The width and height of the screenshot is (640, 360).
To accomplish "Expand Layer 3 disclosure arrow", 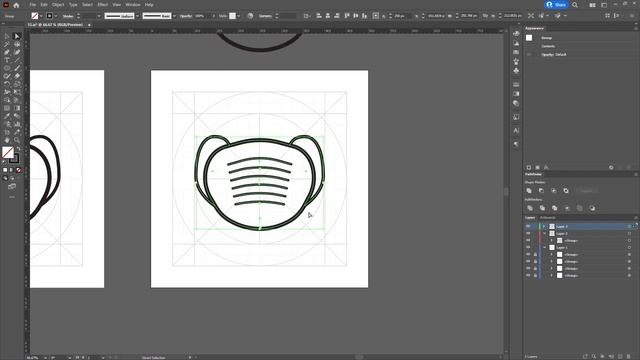I will point(544,226).
